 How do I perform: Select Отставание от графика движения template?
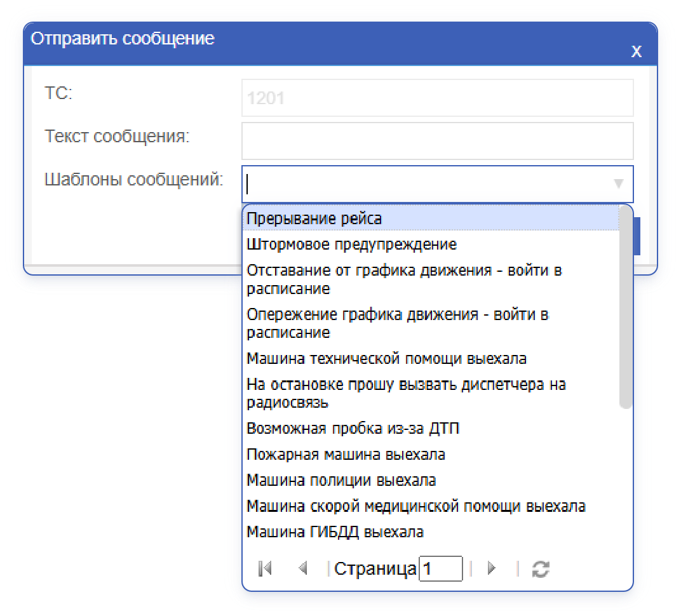click(x=381, y=278)
